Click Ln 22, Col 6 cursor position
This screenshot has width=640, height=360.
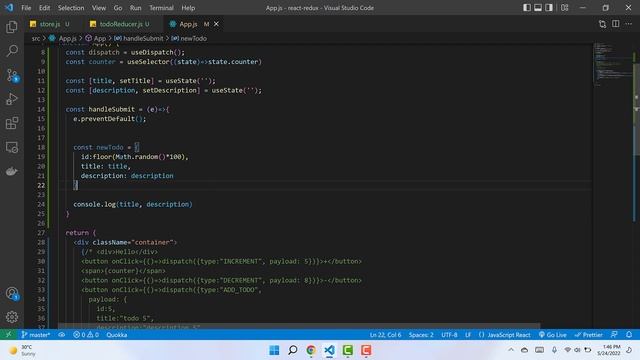point(385,335)
